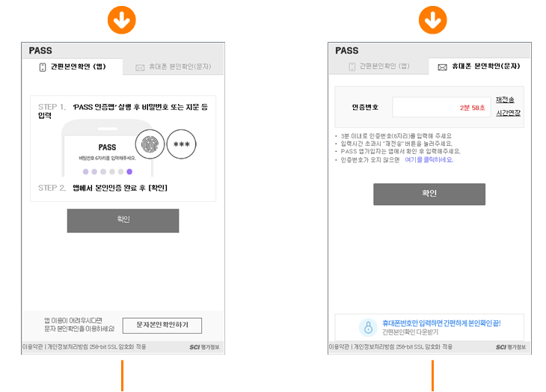This screenshot has width=546, height=392.
Task: Click the right orange down-arrow icon
Action: coord(432,20)
